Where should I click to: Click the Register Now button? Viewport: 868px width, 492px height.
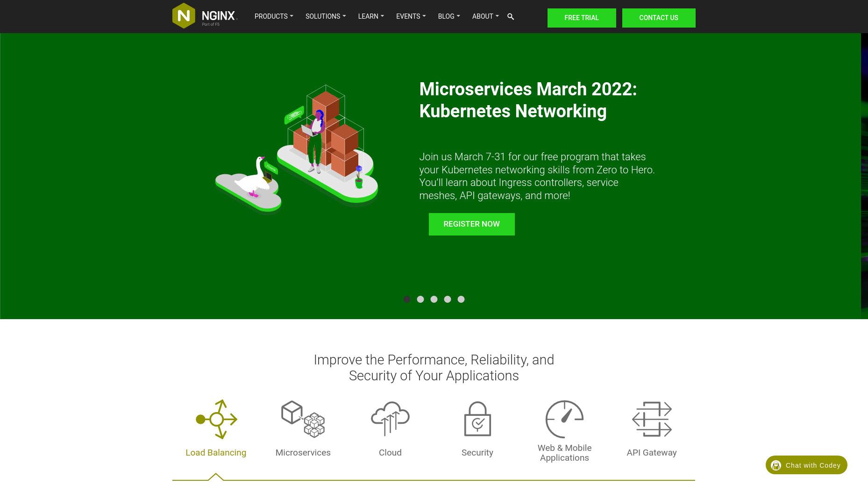click(x=472, y=224)
